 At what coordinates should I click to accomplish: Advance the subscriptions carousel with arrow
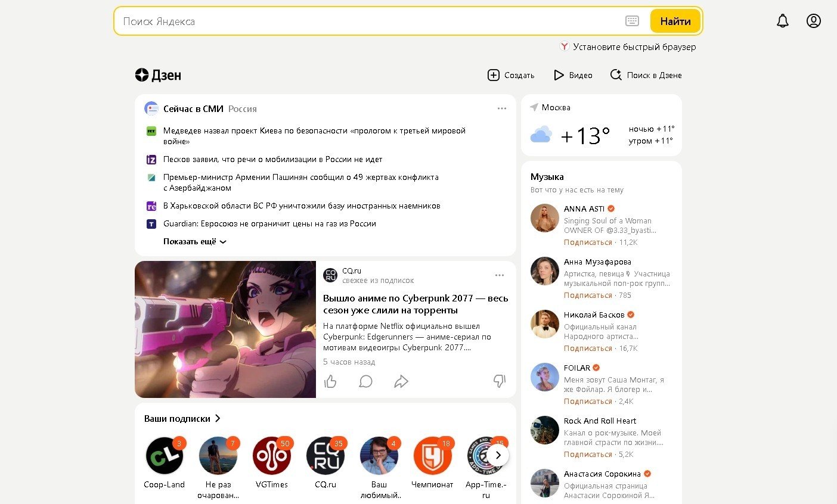(x=498, y=456)
